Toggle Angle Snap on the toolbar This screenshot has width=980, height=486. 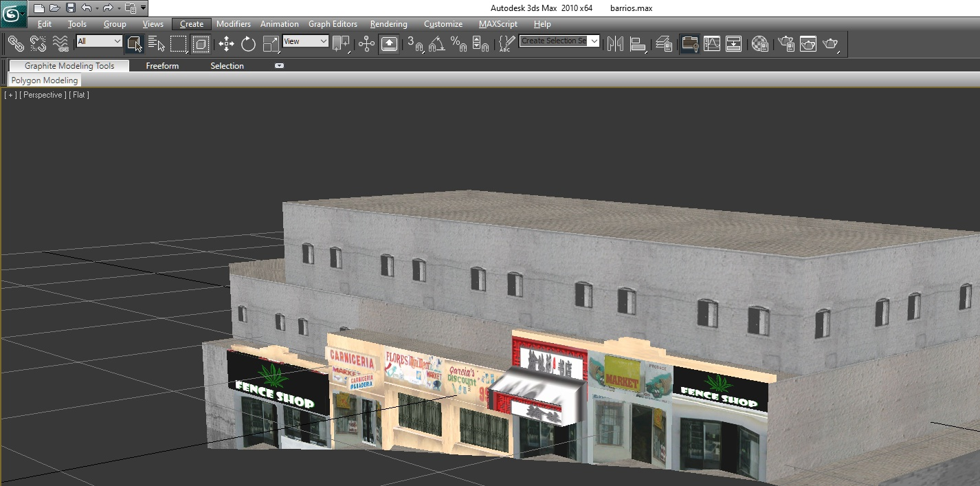tap(436, 44)
